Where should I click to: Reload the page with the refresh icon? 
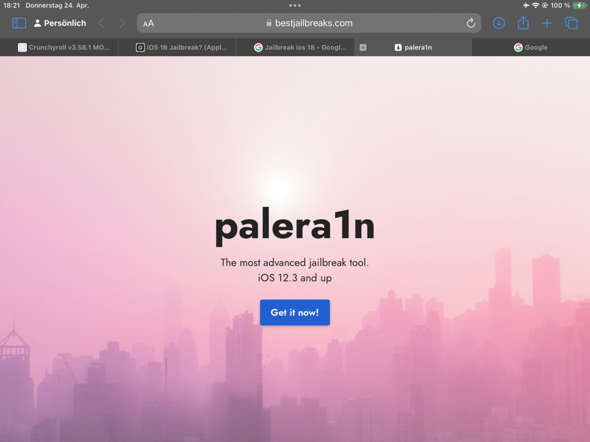click(471, 23)
